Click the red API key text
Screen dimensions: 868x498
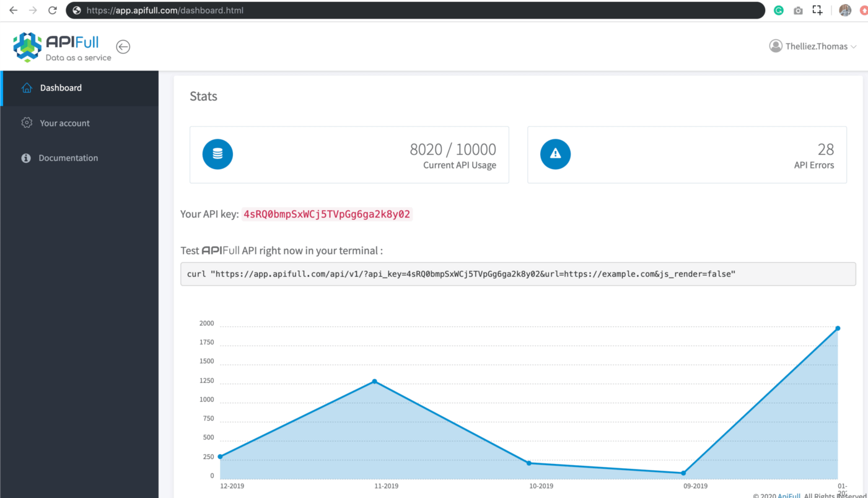(327, 214)
